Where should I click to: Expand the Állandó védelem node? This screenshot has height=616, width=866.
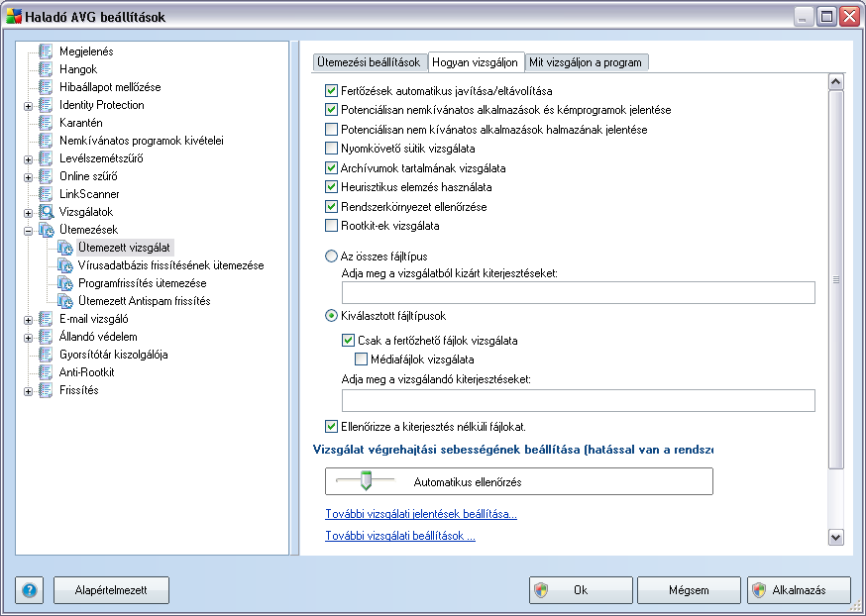[28, 338]
